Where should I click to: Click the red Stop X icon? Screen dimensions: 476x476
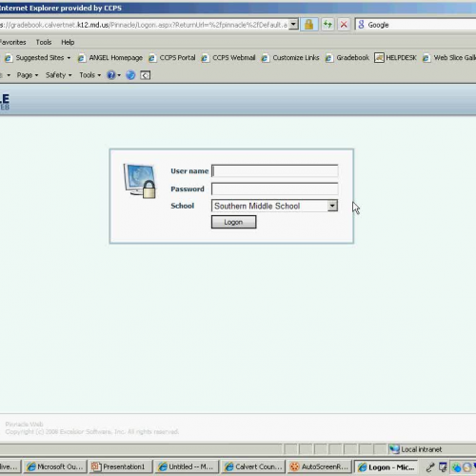point(344,25)
